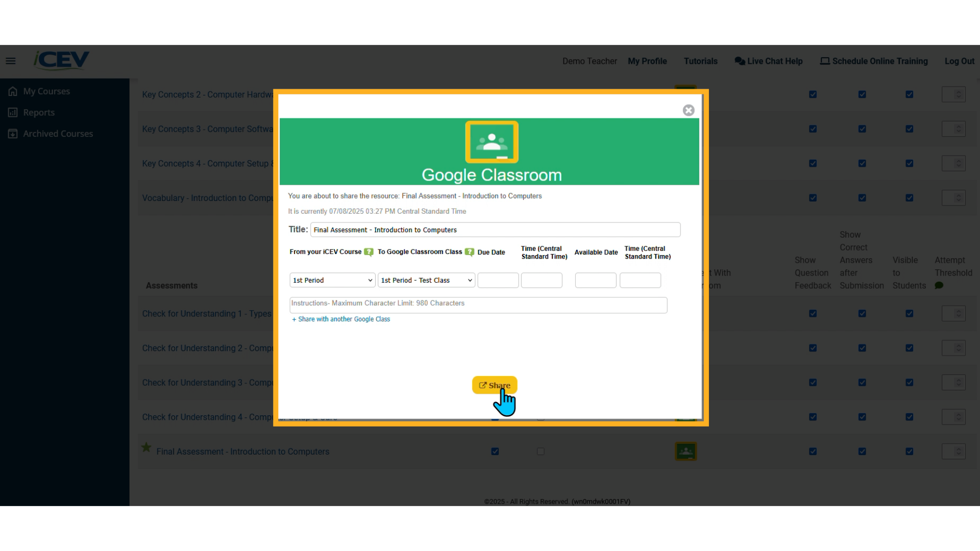Close the Google Classroom dialog
The width and height of the screenshot is (980, 551).
[689, 110]
